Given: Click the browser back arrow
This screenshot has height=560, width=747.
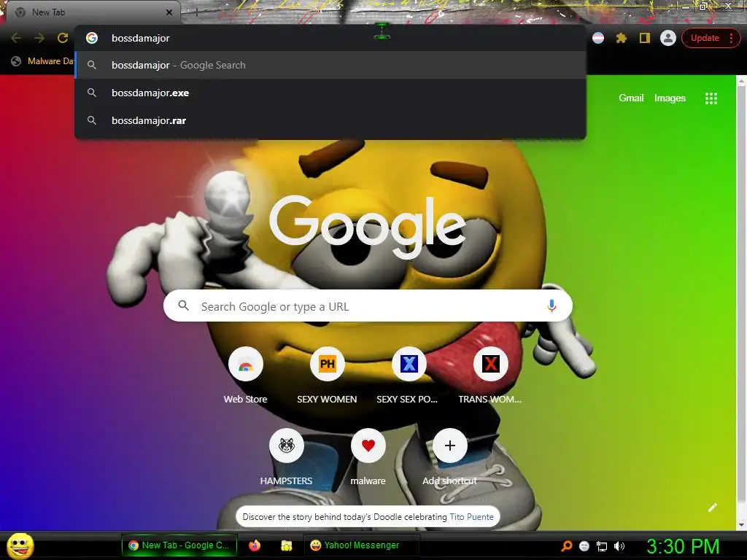Looking at the screenshot, I should pyautogui.click(x=16, y=38).
